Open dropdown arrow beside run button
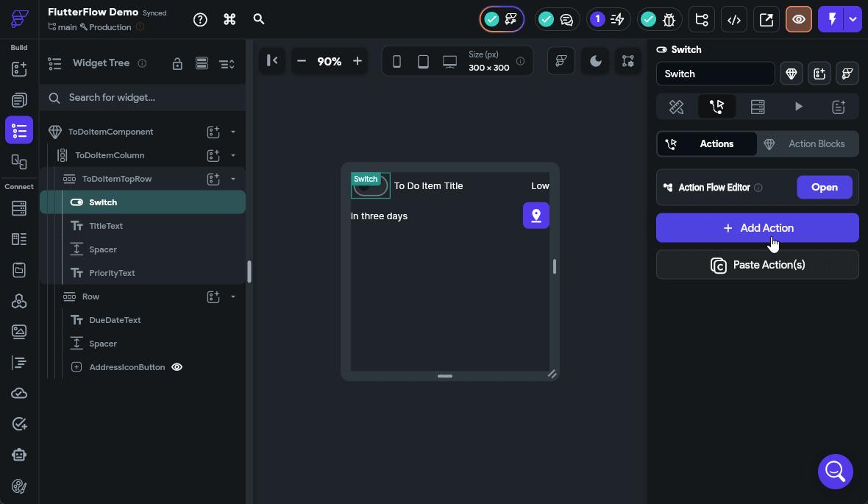Screen dimensions: 868x504 tap(853, 19)
